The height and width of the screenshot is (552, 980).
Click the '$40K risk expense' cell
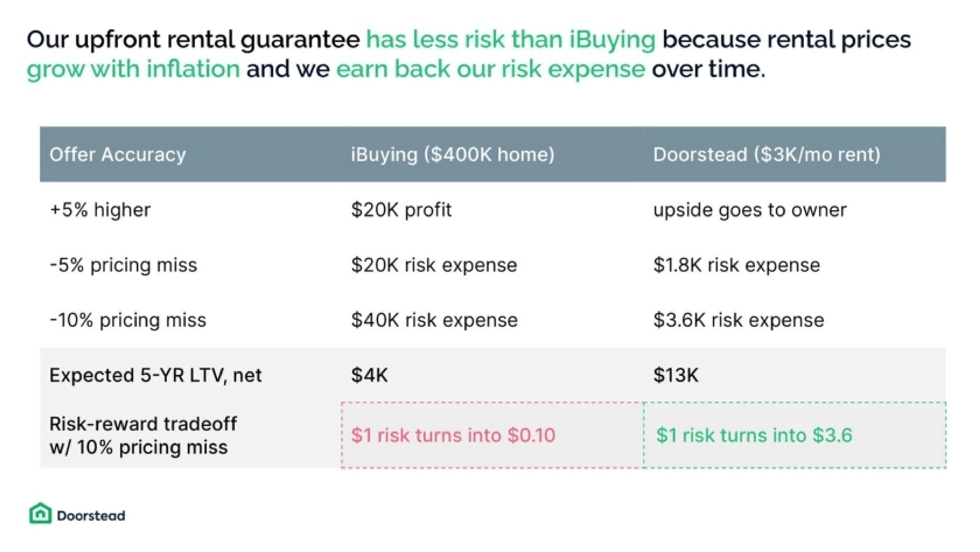(x=434, y=320)
